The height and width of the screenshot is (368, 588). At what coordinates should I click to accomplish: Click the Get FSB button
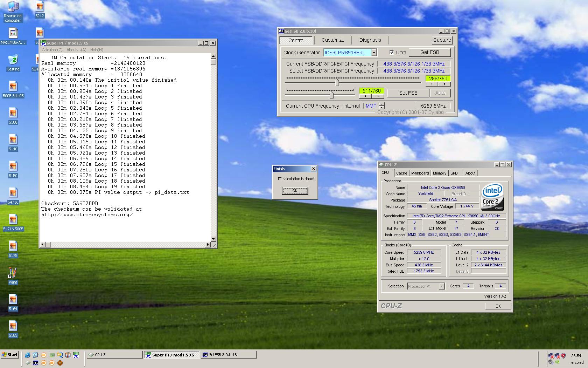coord(429,52)
